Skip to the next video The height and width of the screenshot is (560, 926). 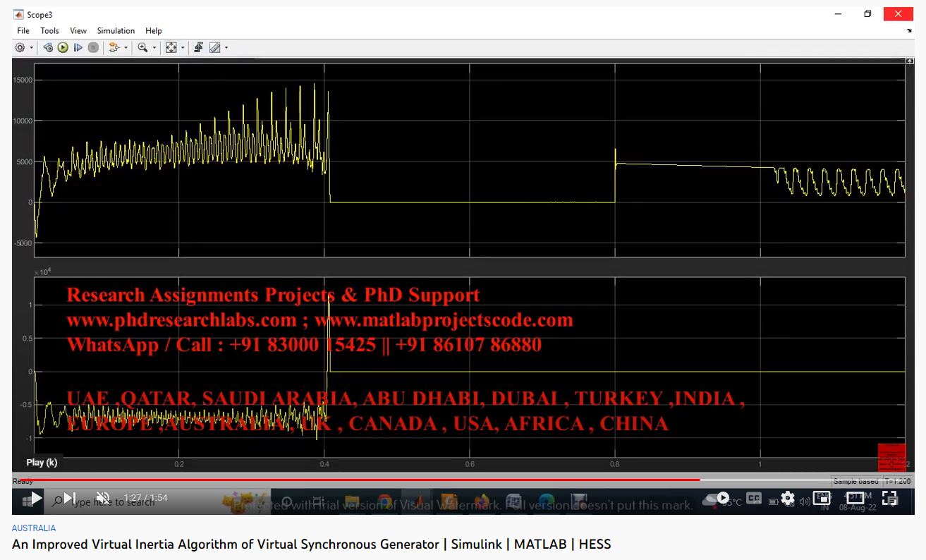[x=70, y=498]
